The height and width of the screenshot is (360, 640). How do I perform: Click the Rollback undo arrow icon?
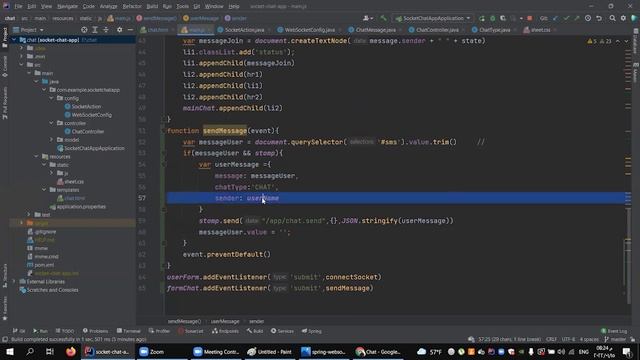(599, 18)
